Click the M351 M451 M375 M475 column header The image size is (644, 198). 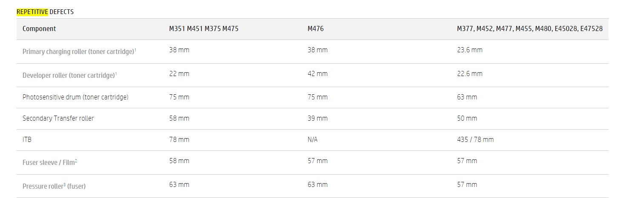click(x=203, y=29)
